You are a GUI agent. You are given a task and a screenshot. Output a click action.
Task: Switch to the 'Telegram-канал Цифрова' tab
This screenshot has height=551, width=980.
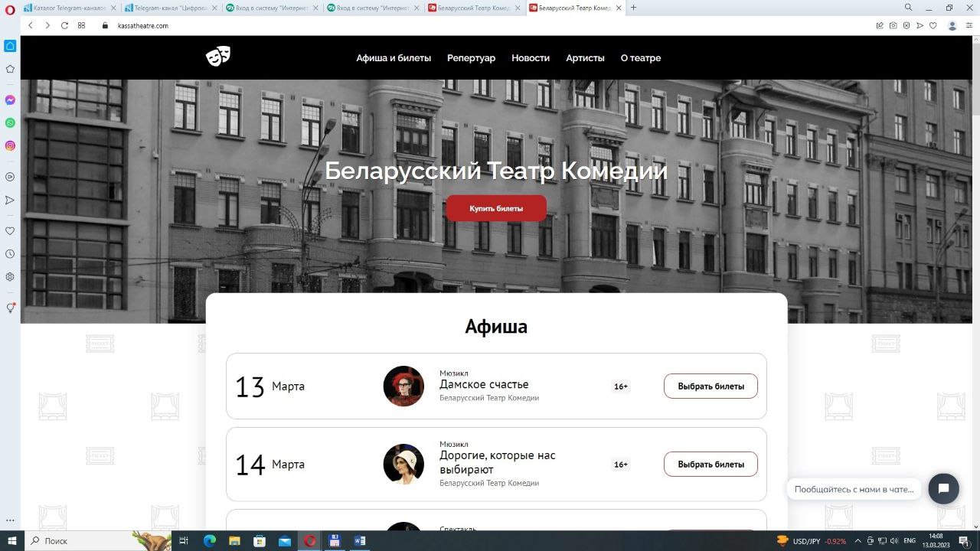point(171,8)
